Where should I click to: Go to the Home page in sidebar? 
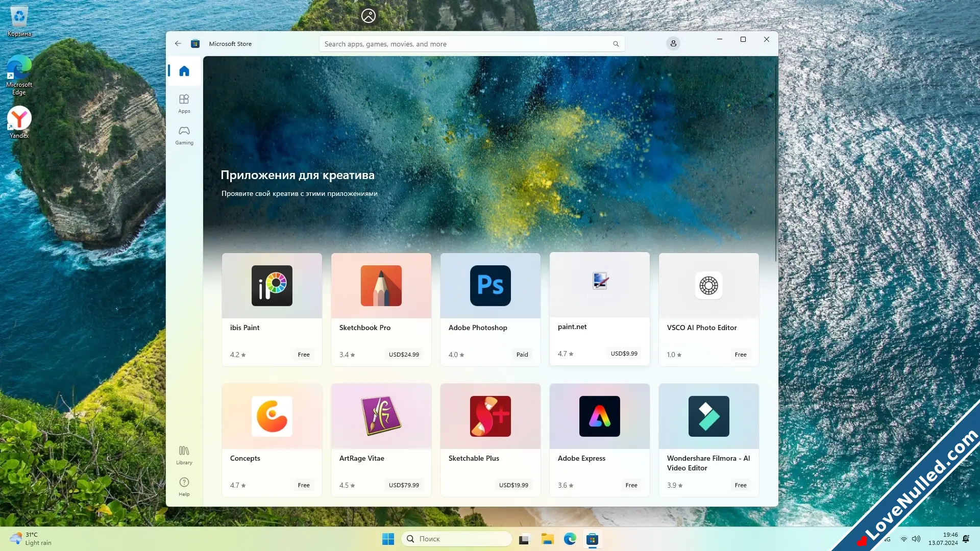coord(184,71)
